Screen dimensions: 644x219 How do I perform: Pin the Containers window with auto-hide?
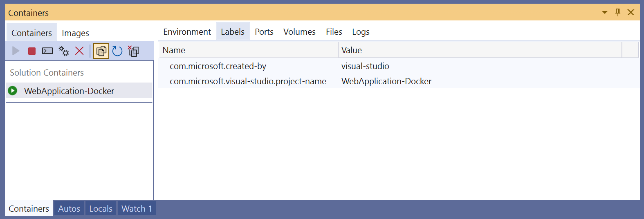618,13
